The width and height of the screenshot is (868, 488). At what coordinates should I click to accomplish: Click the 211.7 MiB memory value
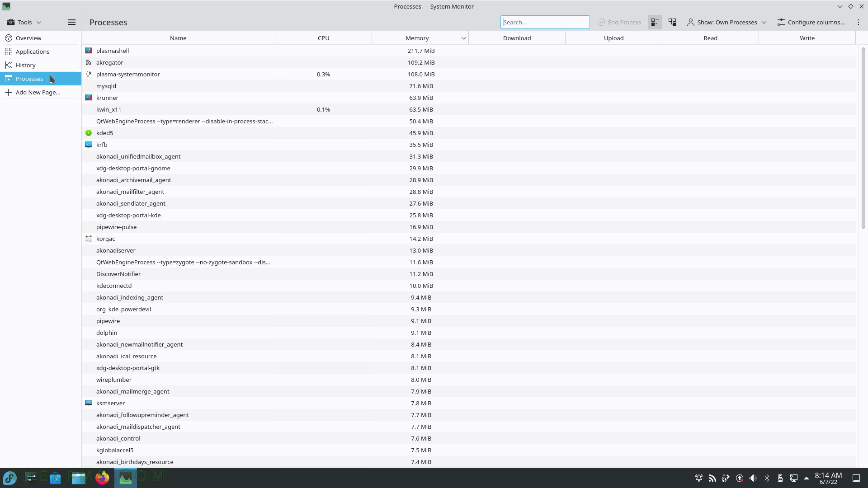click(421, 51)
